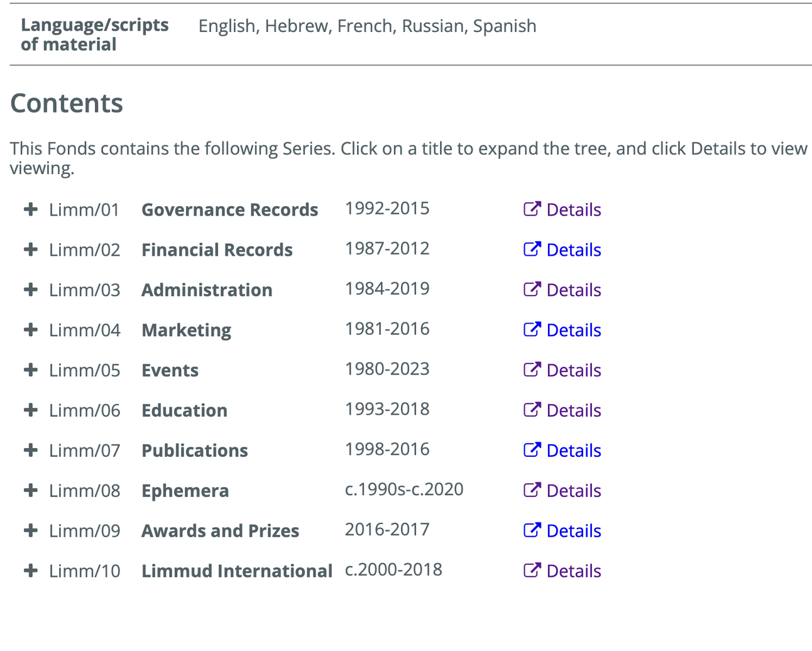Viewport: 812px width, 651px height.
Task: Click external-link icon for Awards and Prizes
Action: (x=532, y=530)
